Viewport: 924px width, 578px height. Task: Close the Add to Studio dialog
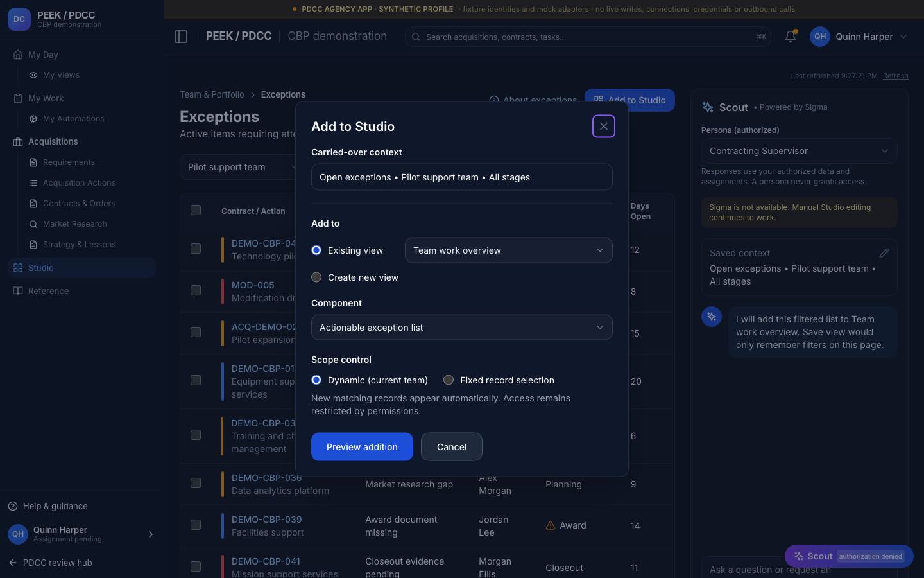(604, 127)
